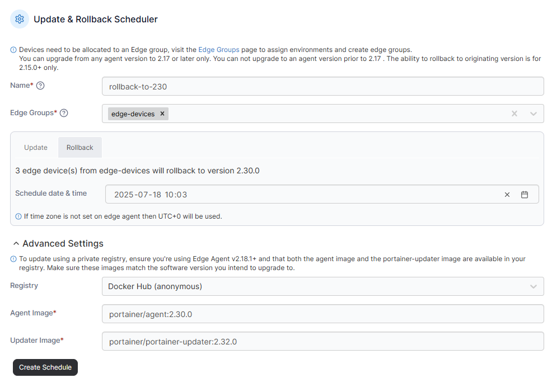The width and height of the screenshot is (552, 392).
Task: Click the help icon next to Name
Action: tap(40, 86)
